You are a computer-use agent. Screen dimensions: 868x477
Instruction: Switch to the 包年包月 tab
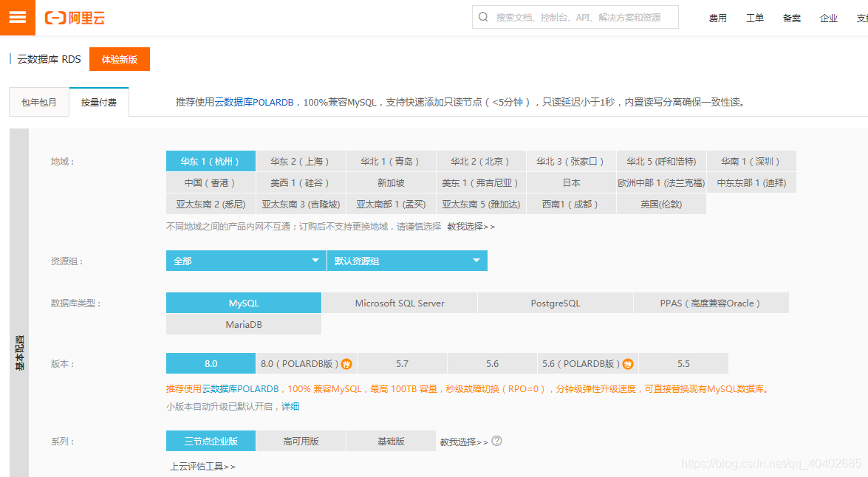tap(38, 102)
